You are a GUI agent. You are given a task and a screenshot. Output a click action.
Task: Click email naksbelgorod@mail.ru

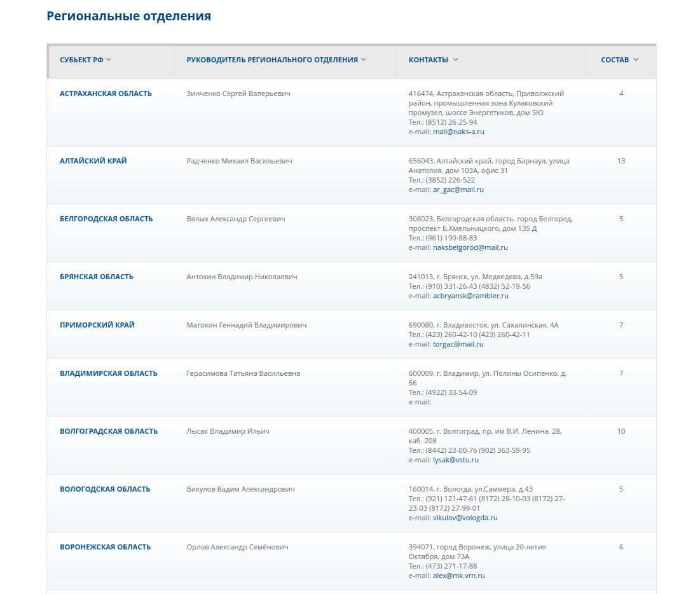(x=470, y=247)
